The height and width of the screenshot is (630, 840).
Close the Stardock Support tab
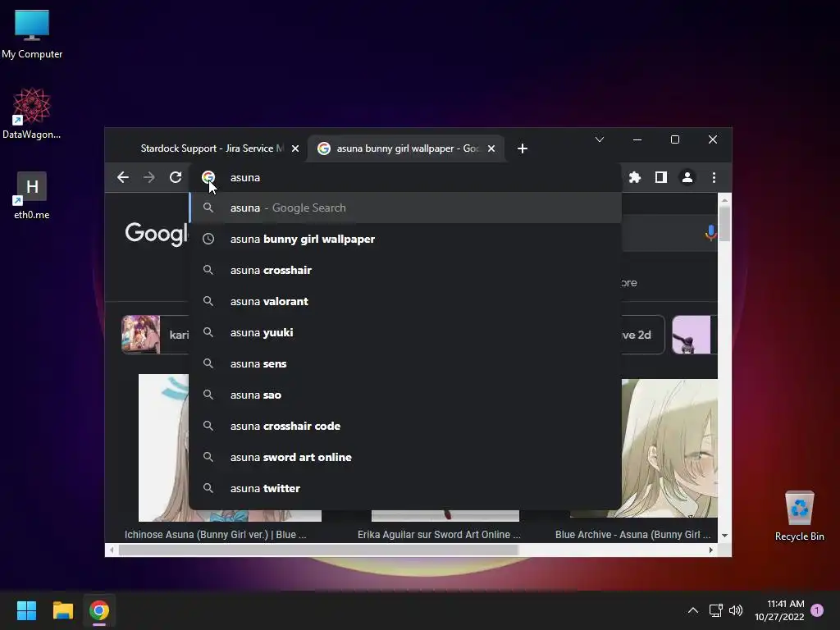click(x=295, y=148)
